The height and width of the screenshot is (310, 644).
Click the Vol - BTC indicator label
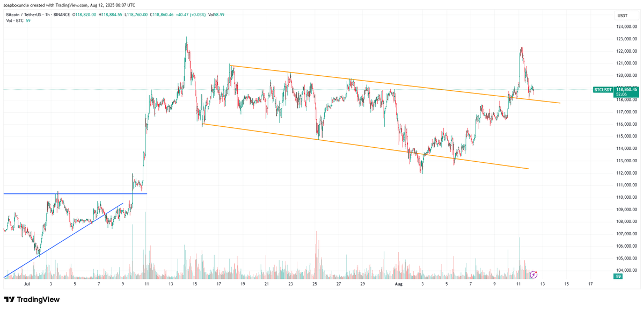click(x=14, y=20)
